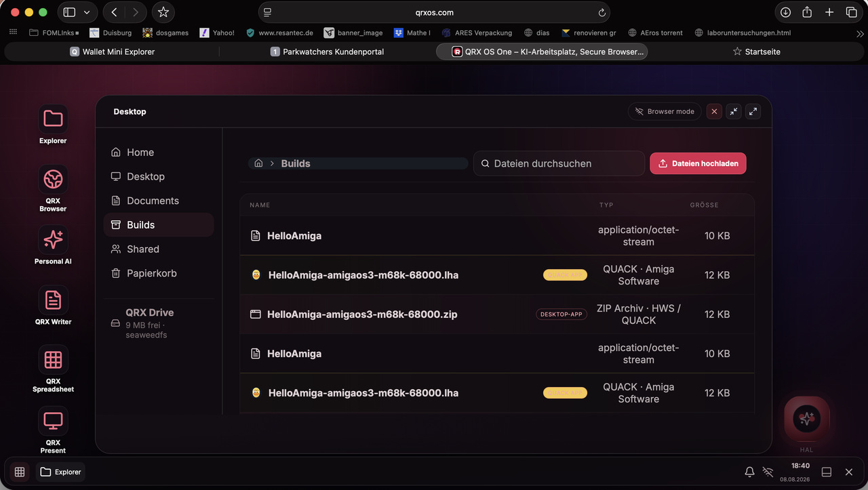Image resolution: width=868 pixels, height=490 pixels.
Task: Open a new Safari tab with plus
Action: click(829, 12)
